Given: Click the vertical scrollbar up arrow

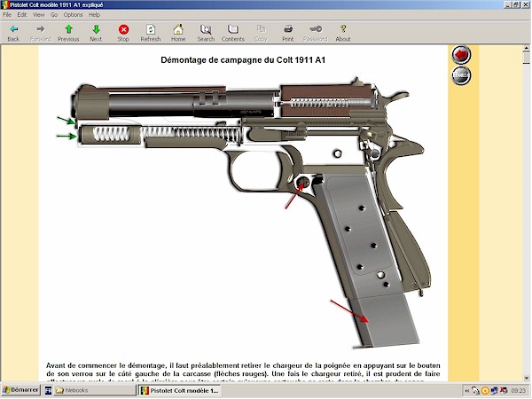Looking at the screenshot, I should [527, 49].
